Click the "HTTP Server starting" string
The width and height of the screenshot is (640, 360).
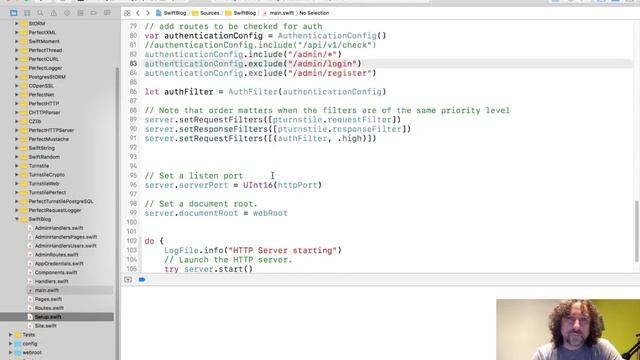(x=282, y=251)
